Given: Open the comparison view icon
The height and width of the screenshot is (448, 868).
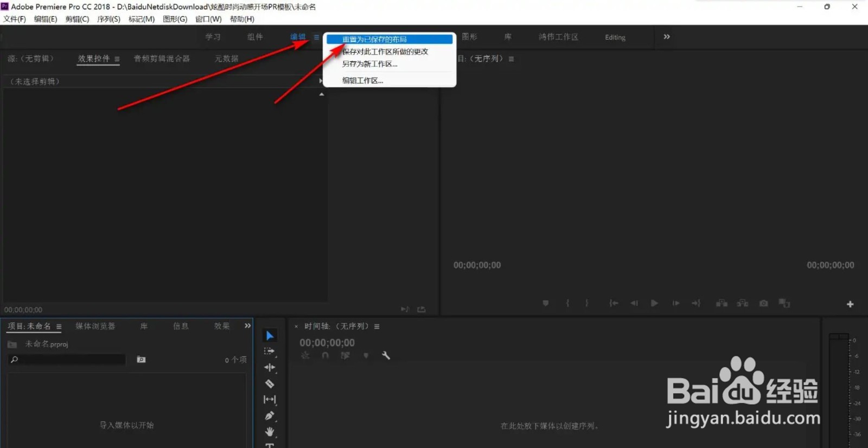Looking at the screenshot, I should click(x=784, y=303).
